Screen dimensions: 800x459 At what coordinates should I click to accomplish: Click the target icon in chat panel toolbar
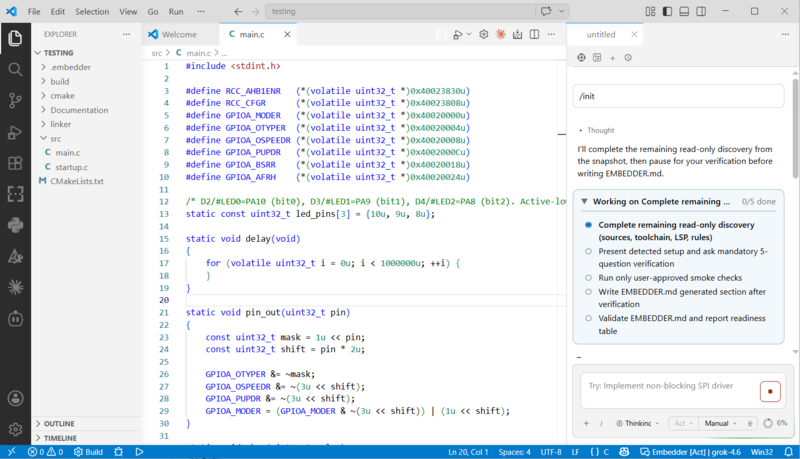click(x=581, y=58)
